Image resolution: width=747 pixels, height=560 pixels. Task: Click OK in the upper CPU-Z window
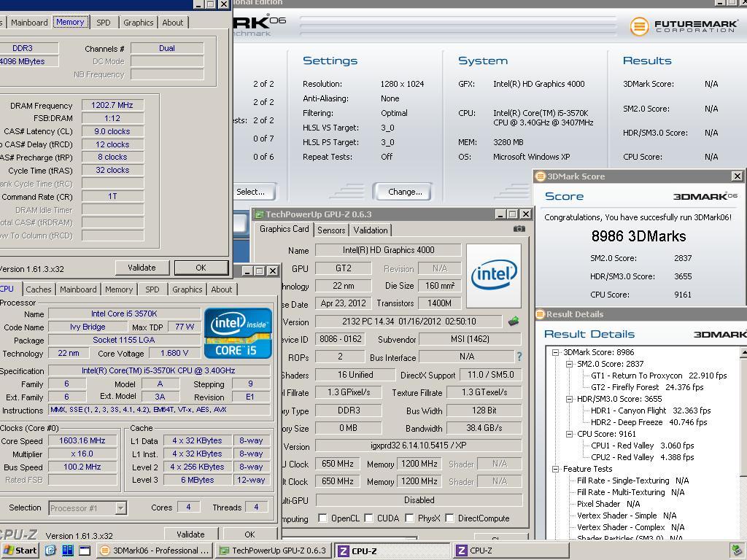(201, 268)
